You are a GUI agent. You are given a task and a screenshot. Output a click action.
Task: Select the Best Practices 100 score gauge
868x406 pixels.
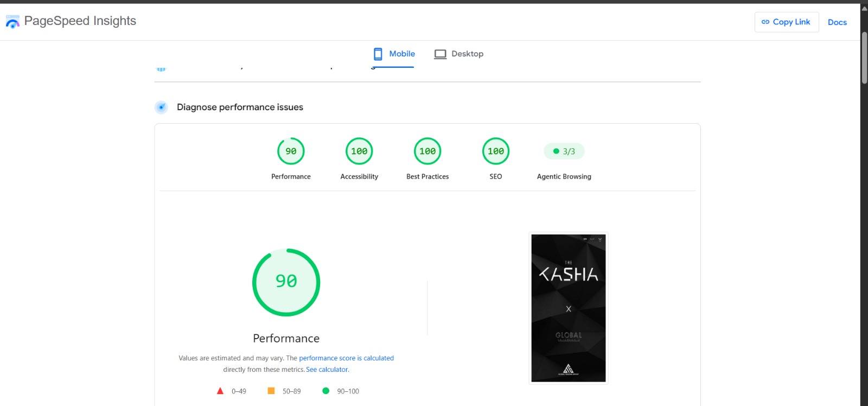[x=427, y=151]
